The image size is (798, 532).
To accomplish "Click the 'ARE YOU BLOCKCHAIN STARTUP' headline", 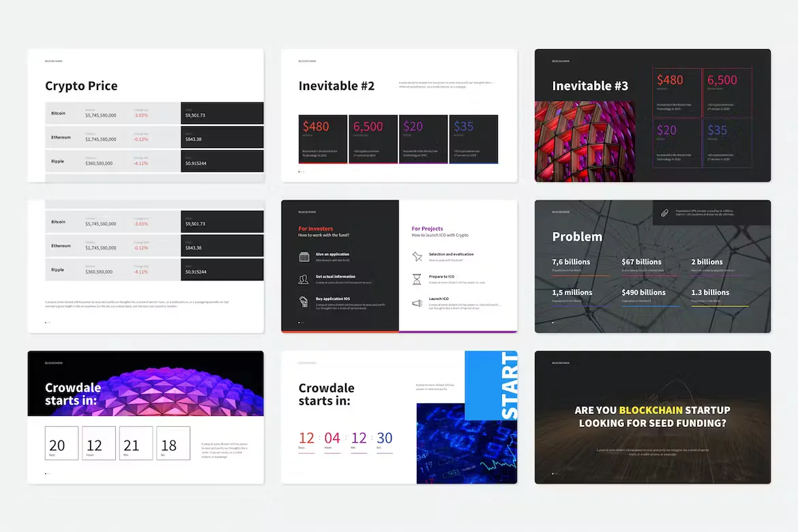I will click(x=652, y=411).
